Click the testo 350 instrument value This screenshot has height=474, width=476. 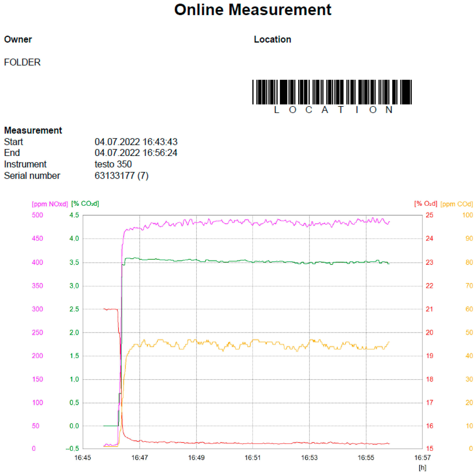click(x=113, y=164)
